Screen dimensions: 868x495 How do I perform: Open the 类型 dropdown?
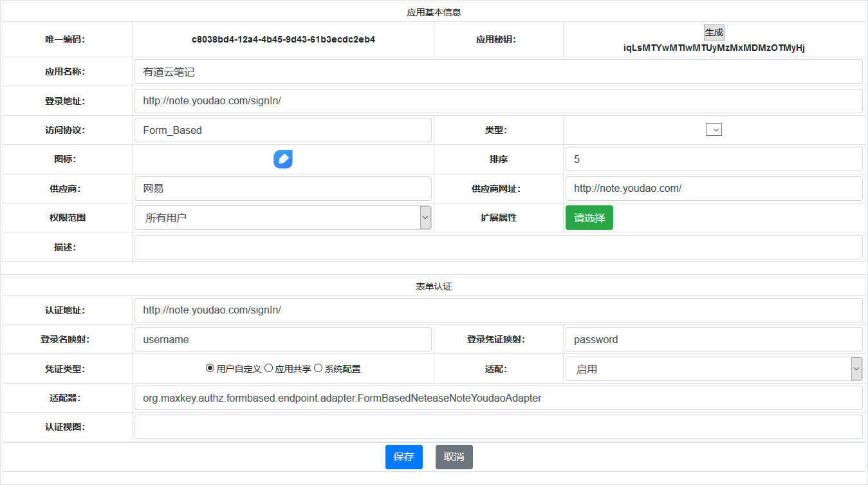pyautogui.click(x=714, y=129)
